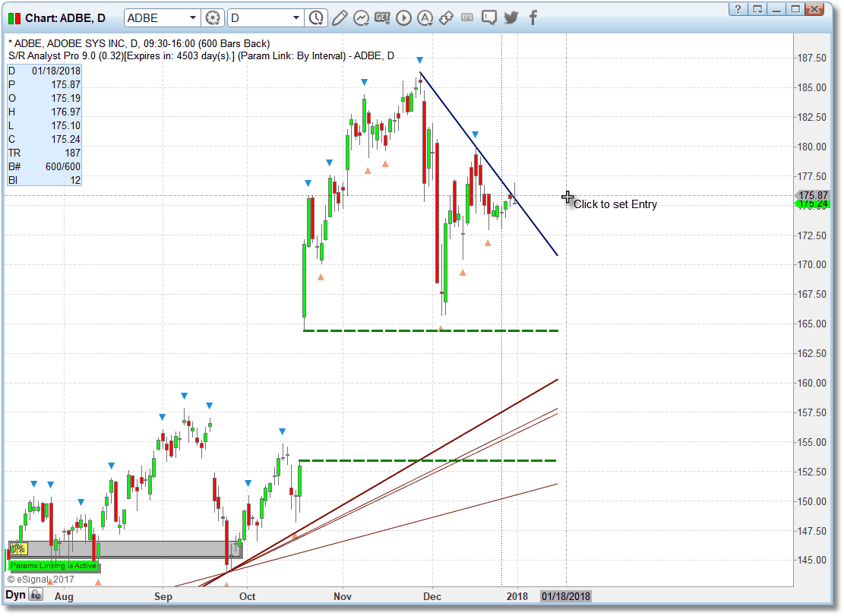
Task: Click the eSignal 2017 copyright text
Action: 40,580
